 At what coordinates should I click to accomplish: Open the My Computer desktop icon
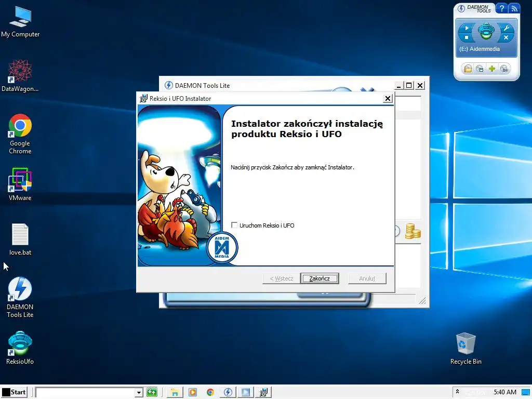[x=20, y=21]
